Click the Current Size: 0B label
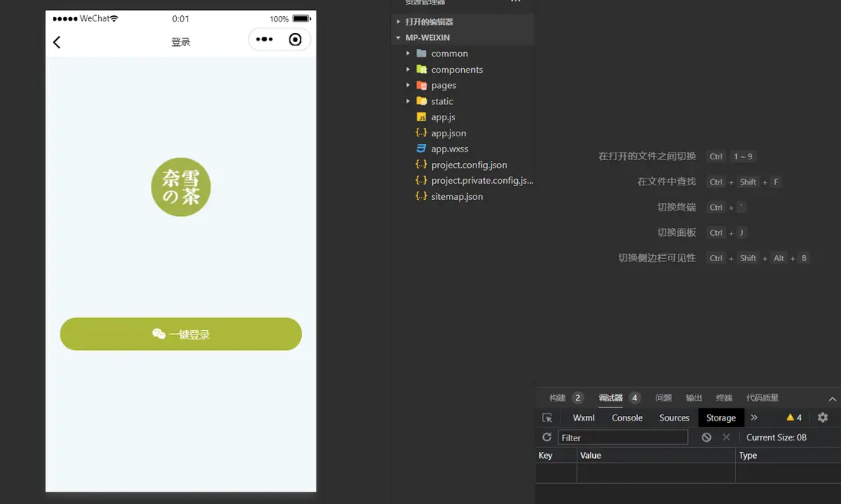The height and width of the screenshot is (504, 841). click(776, 437)
